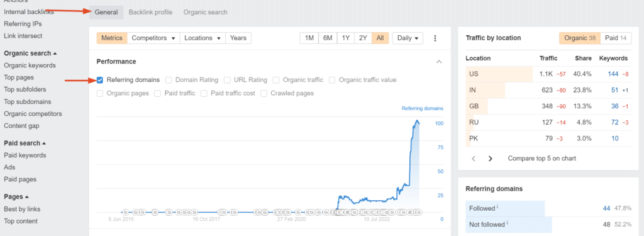
Task: Open Top subfolders report
Action: coord(25,89)
